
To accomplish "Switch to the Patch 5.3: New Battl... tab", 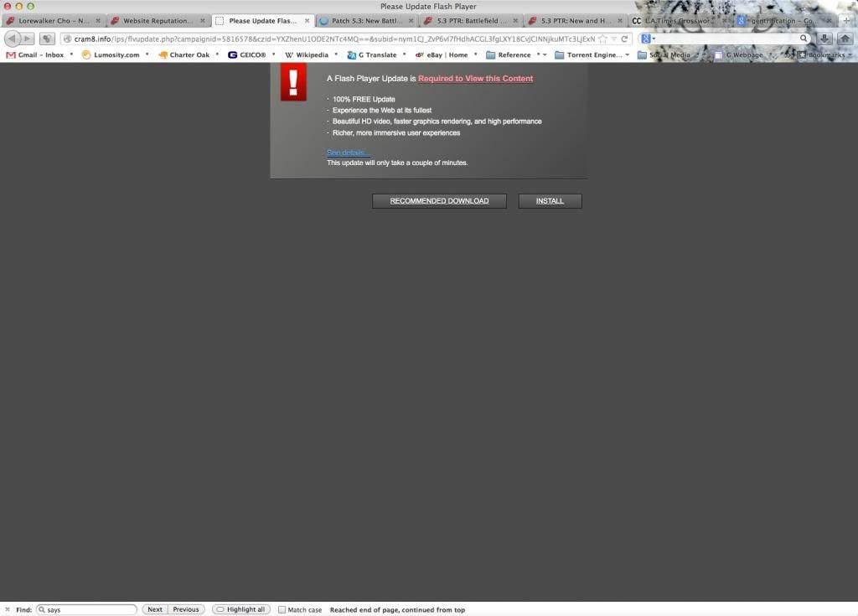I will pyautogui.click(x=365, y=20).
